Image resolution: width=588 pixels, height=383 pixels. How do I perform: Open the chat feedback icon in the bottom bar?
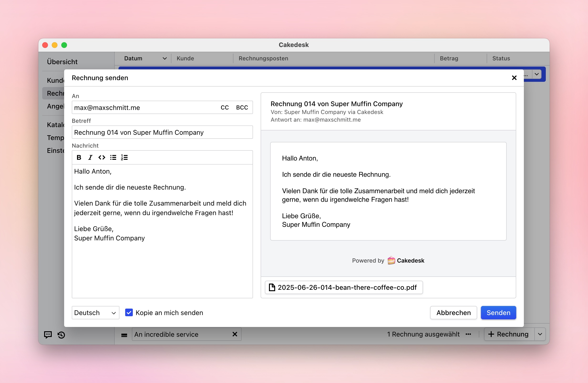(x=47, y=335)
